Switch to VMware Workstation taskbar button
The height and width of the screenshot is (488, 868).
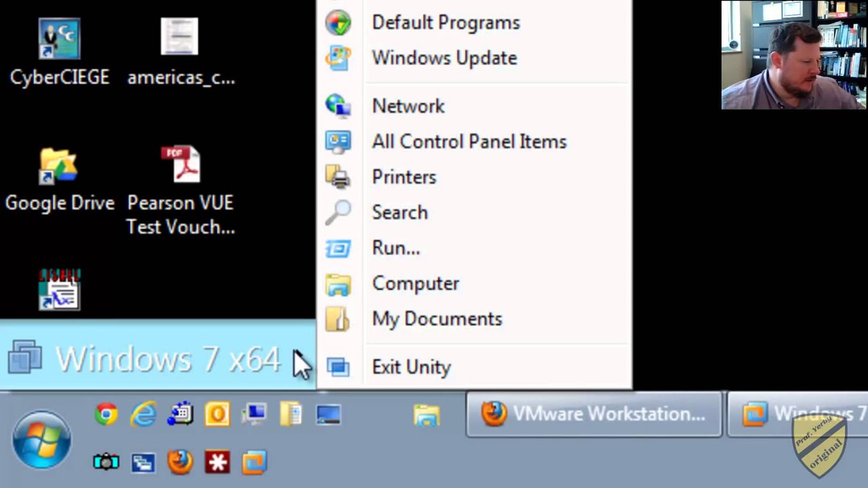[x=594, y=414]
